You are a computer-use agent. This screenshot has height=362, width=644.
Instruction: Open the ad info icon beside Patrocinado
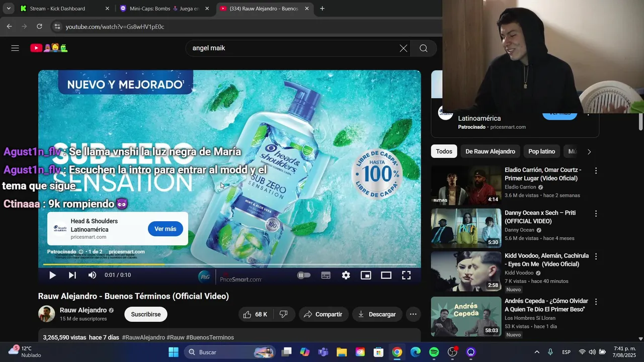pos(81,251)
